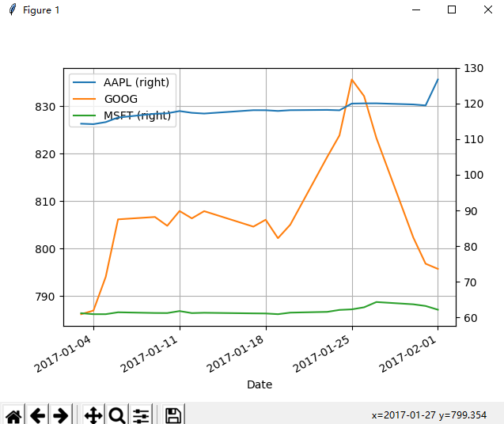Click the 800 left y-axis tick label
504x424 pixels.
click(45, 249)
